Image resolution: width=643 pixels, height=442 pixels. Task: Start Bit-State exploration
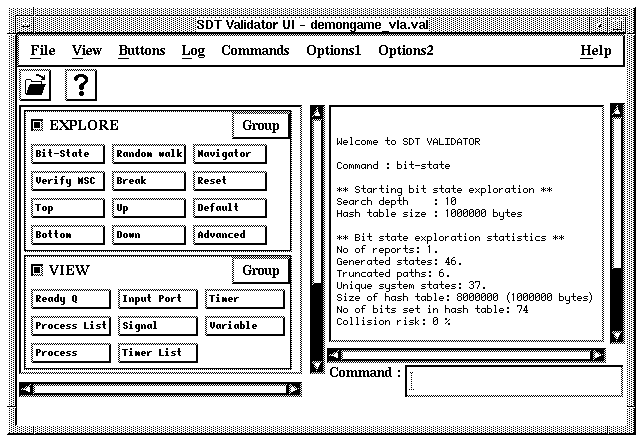click(x=67, y=154)
